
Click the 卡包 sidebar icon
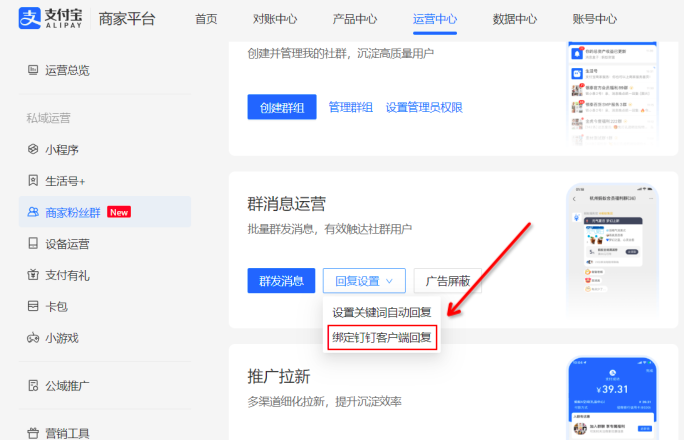click(x=33, y=306)
